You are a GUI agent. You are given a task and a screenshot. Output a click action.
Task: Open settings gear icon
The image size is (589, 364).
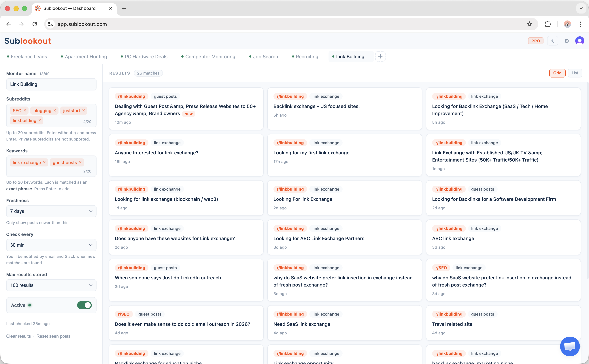click(x=567, y=41)
